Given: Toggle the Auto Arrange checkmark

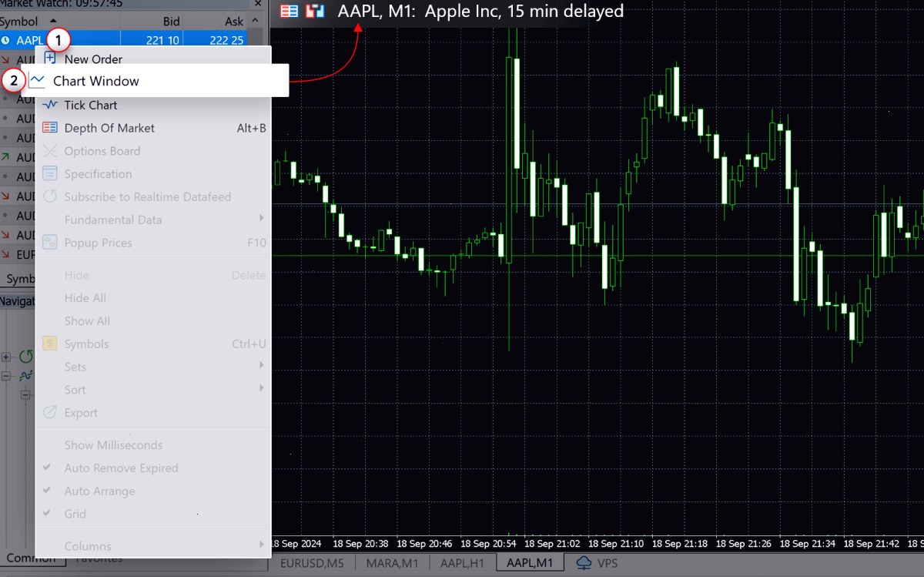Looking at the screenshot, I should 47,491.
